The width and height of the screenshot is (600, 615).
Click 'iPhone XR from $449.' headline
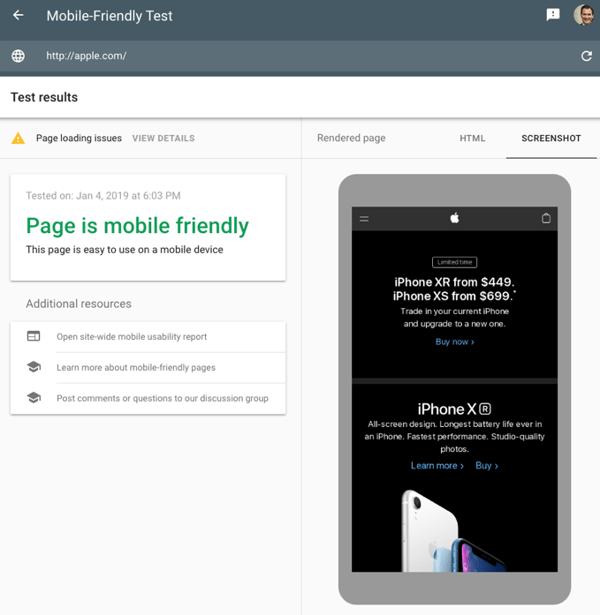[x=455, y=282]
